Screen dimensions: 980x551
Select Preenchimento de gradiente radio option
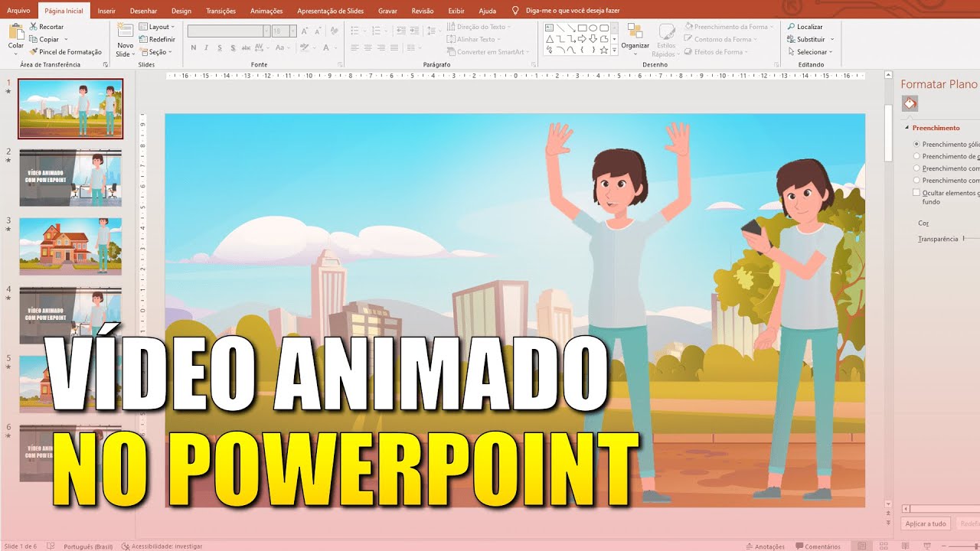pyautogui.click(x=916, y=156)
